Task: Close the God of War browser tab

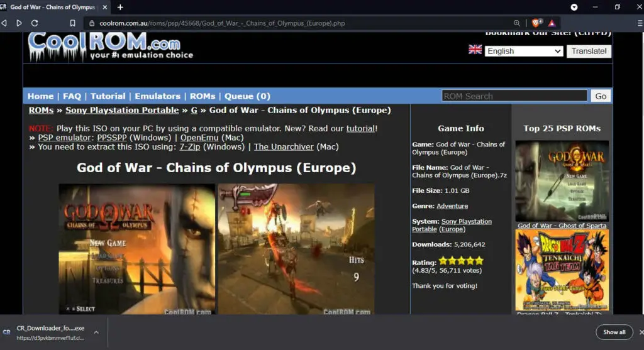Action: pos(105,8)
